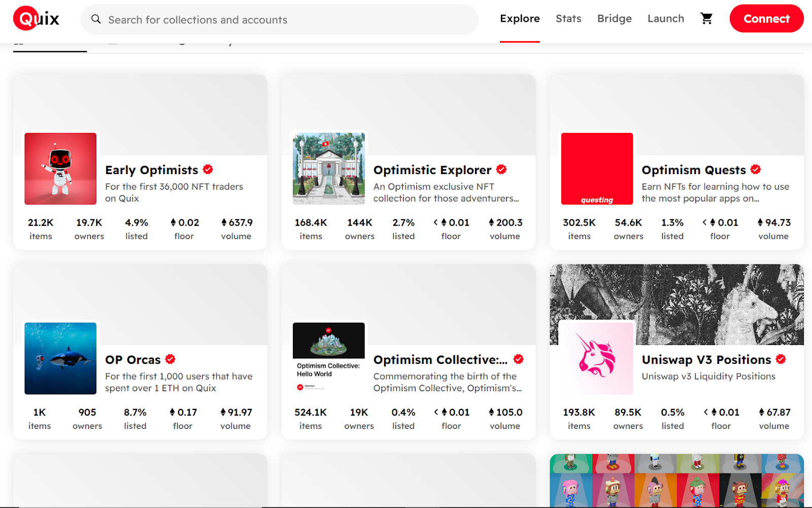
Task: Open the shopping cart
Action: (706, 19)
